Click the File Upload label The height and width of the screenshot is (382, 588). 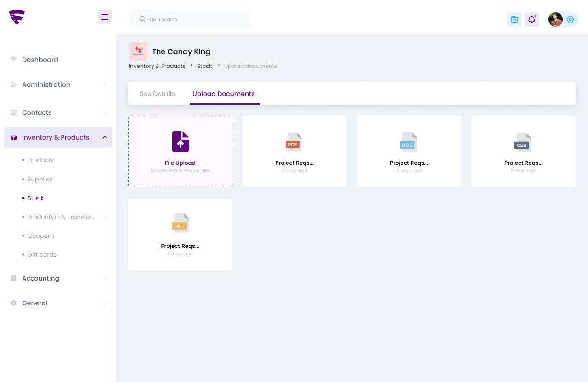pos(180,163)
